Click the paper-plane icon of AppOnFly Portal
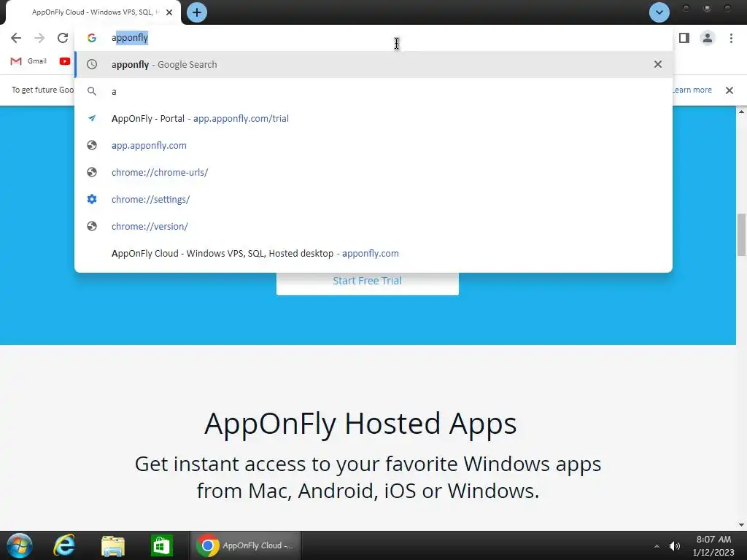Screen dimensions: 747x560 pos(92,118)
